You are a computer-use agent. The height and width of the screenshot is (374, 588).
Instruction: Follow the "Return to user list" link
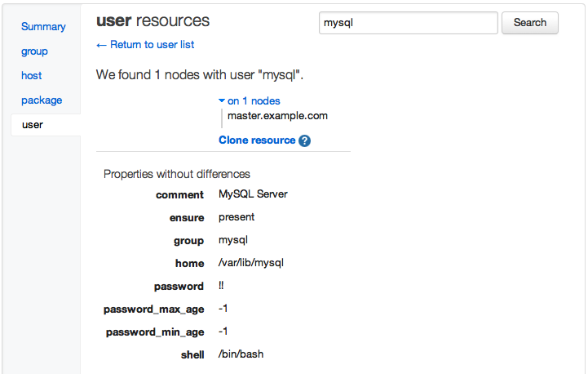(145, 45)
